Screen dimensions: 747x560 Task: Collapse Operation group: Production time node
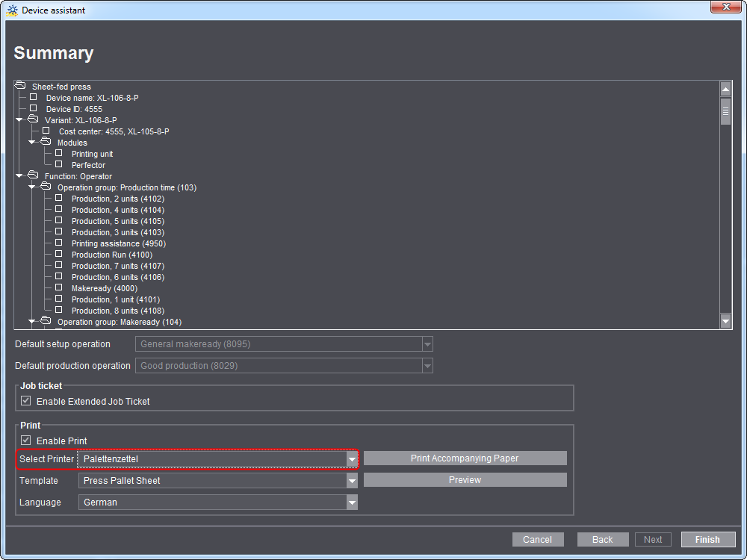click(32, 187)
